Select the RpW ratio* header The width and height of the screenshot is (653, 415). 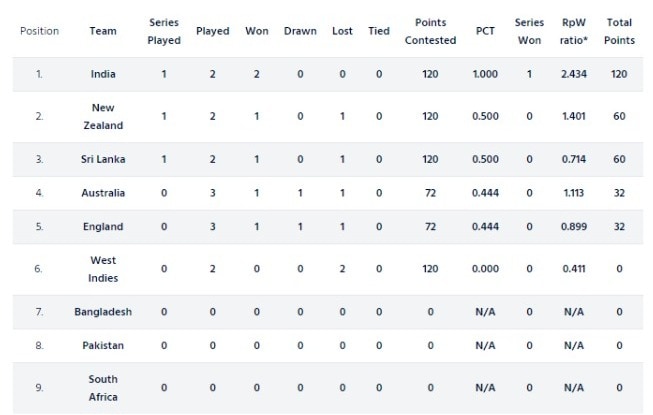(573, 31)
